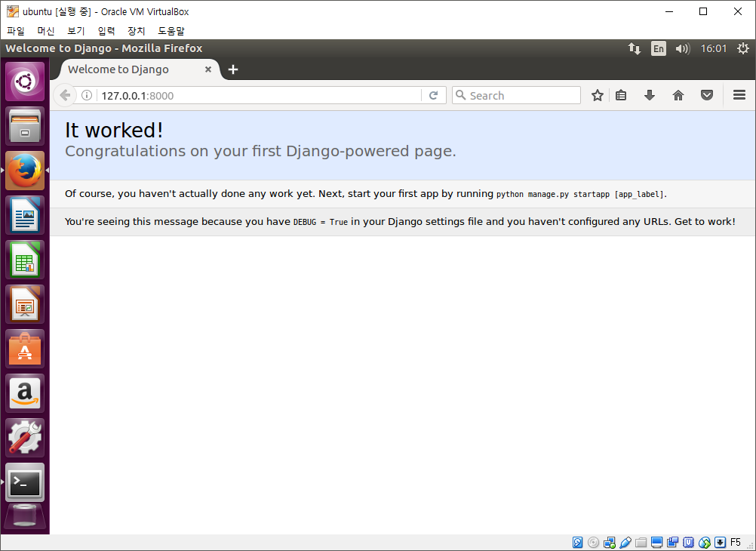Click VirtualBox hard disk activity status icon
Image resolution: width=756 pixels, height=551 pixels.
578,543
